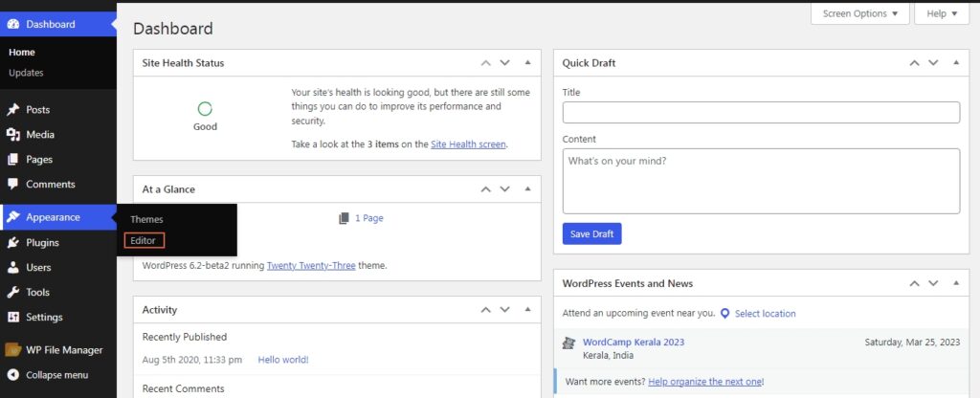
Task: Click the Plugins plug icon
Action: tap(12, 243)
